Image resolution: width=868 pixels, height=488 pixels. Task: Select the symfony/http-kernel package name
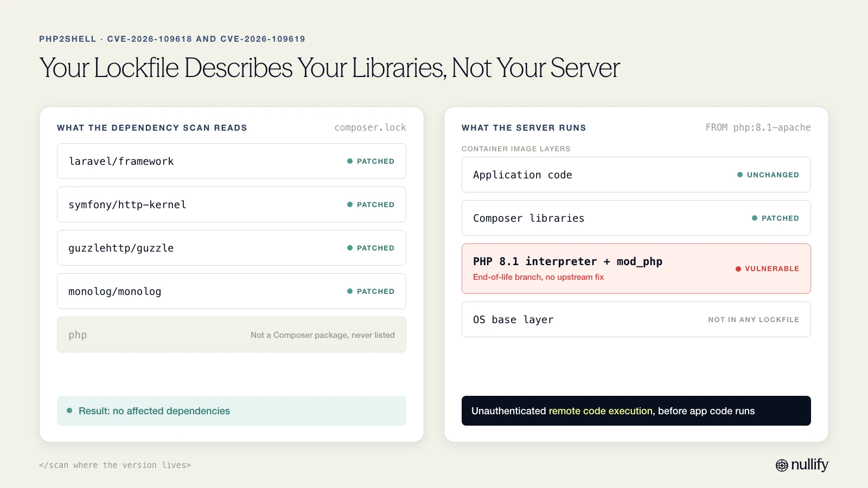127,204
